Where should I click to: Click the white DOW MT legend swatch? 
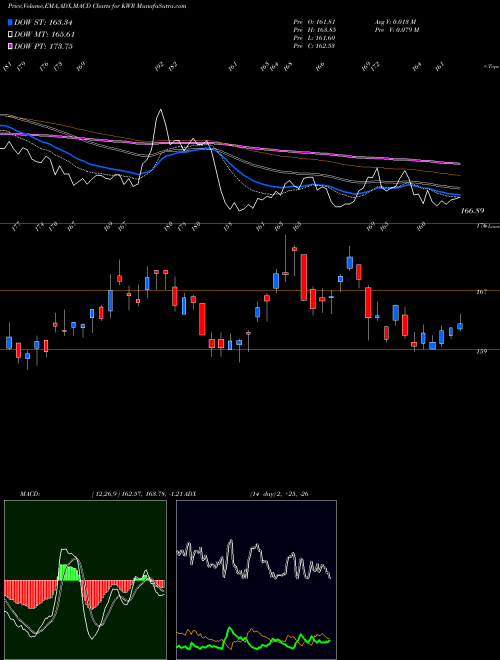[x=11, y=34]
